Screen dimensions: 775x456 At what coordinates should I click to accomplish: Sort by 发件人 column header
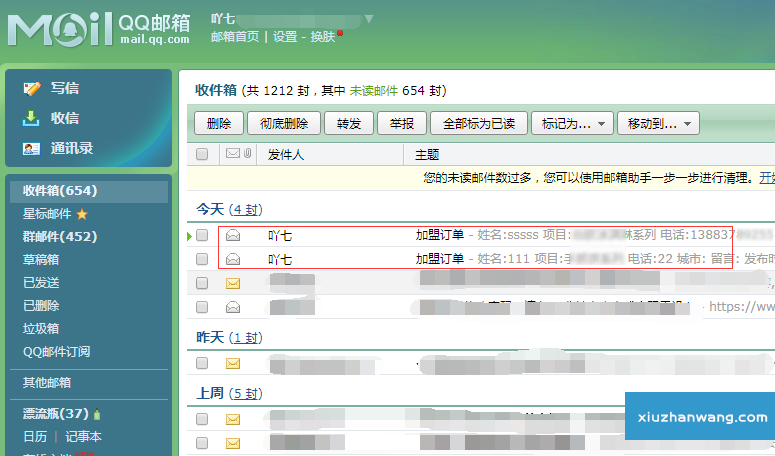click(286, 155)
